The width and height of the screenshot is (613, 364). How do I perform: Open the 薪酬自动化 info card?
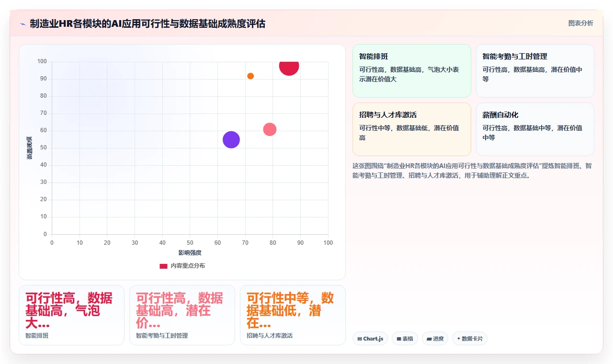coord(535,129)
